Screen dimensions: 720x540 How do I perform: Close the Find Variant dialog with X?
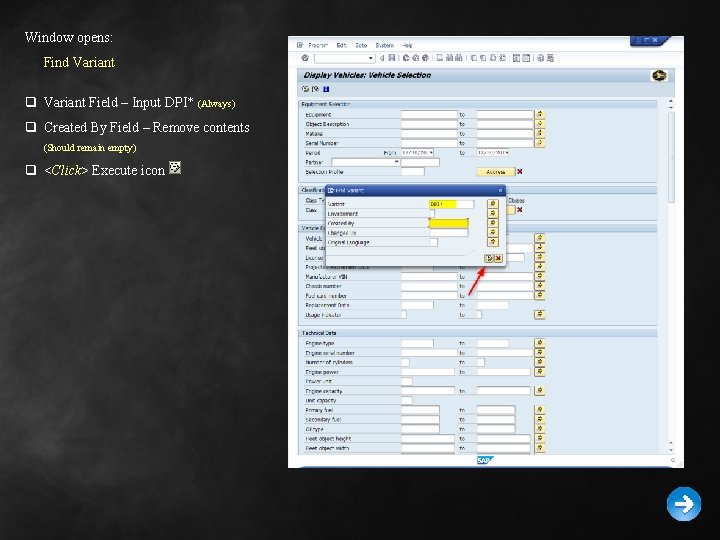click(x=500, y=190)
